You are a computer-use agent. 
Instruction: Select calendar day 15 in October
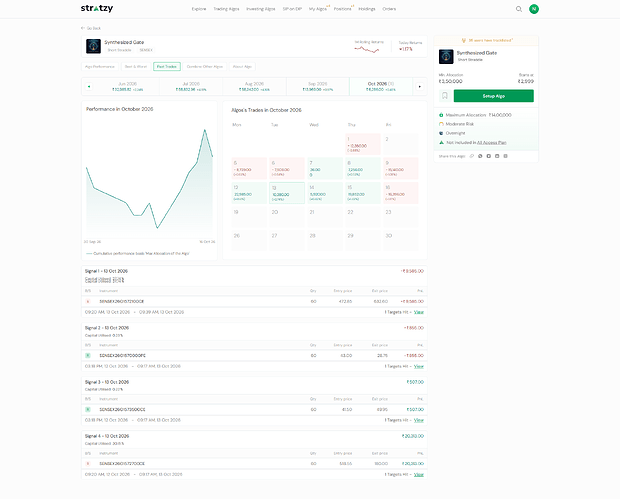click(x=363, y=193)
